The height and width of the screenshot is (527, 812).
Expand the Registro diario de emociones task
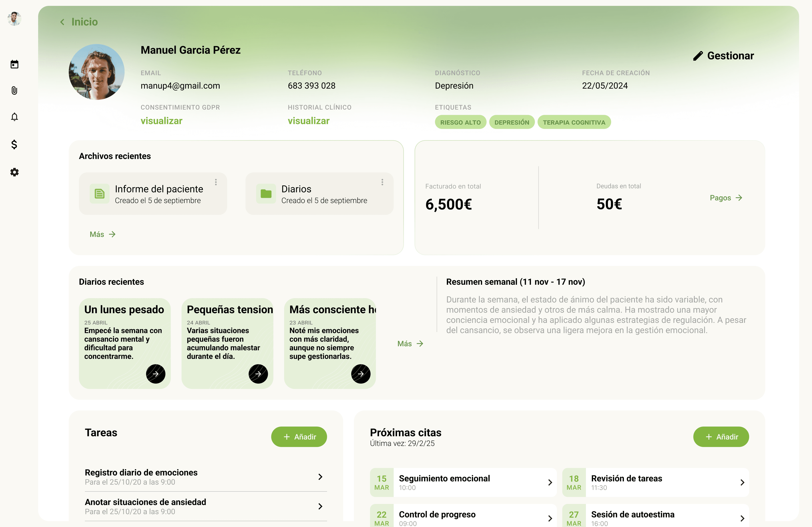(x=320, y=477)
